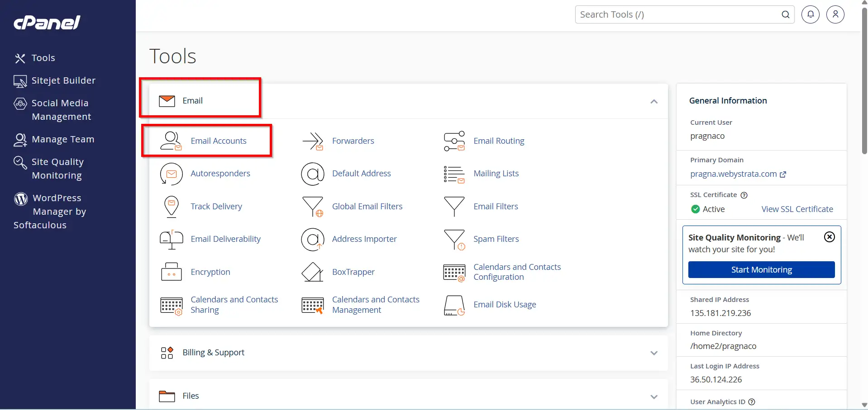Viewport: 868px width, 410px height.
Task: Click the Email envelope section icon
Action: 167,101
